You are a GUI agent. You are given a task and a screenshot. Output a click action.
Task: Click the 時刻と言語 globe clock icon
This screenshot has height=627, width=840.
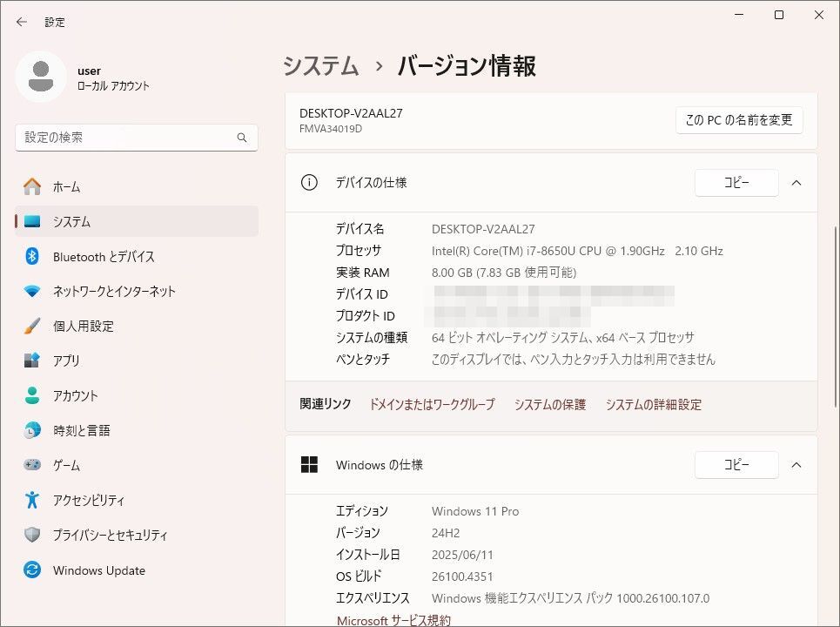pyautogui.click(x=32, y=430)
